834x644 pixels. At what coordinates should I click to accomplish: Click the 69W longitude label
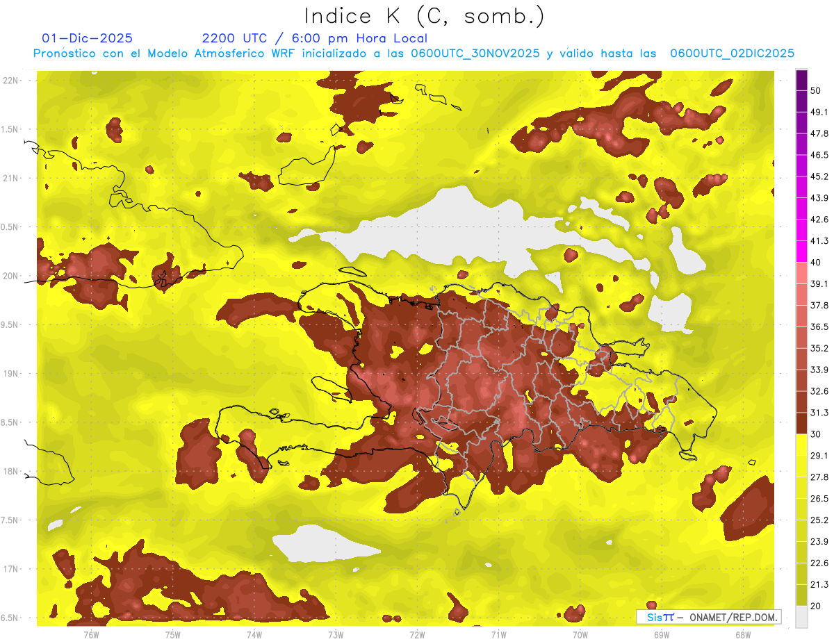[x=662, y=635]
